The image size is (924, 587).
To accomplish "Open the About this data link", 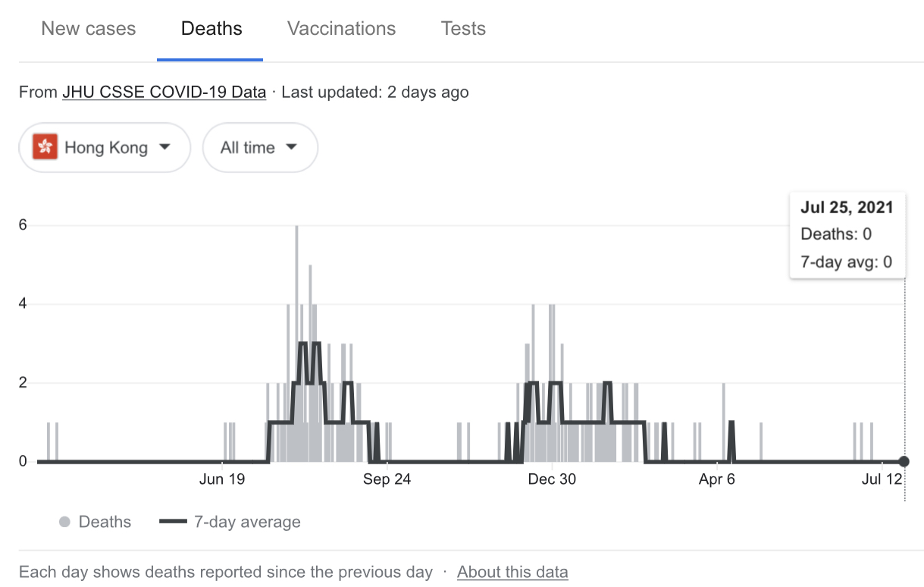I will point(512,572).
